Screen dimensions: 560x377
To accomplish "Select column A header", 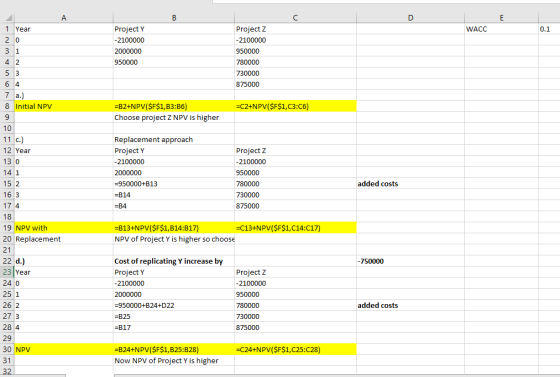I will (x=64, y=18).
